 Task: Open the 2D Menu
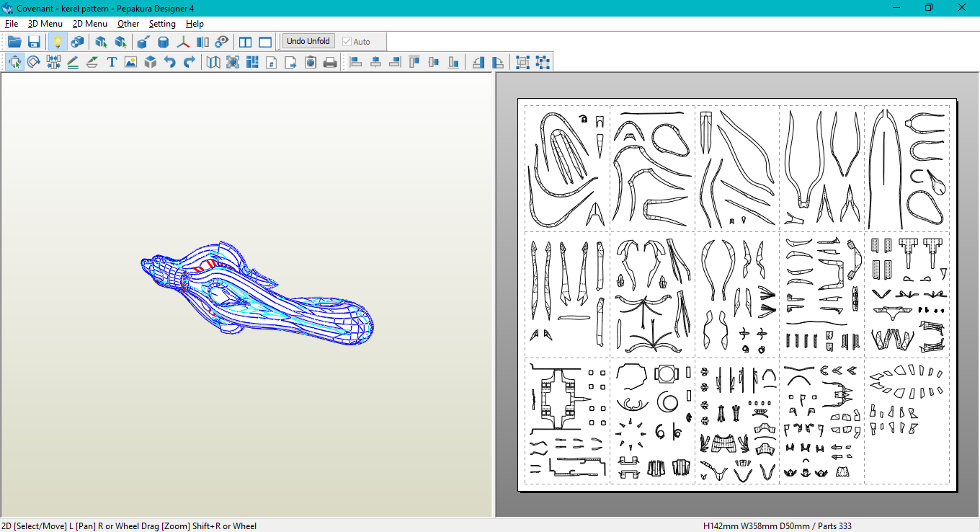(90, 24)
